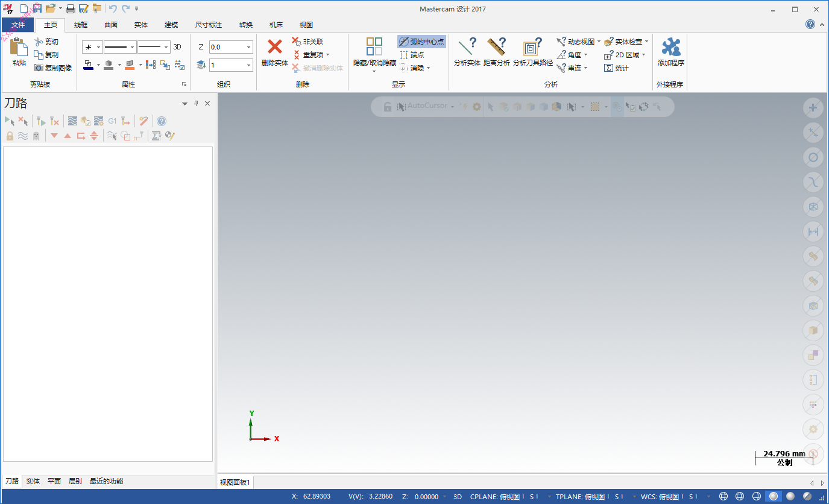The width and height of the screenshot is (829, 504).
Task: Click the Add-Ins (添加程序) puzzle icon
Action: pos(671,46)
